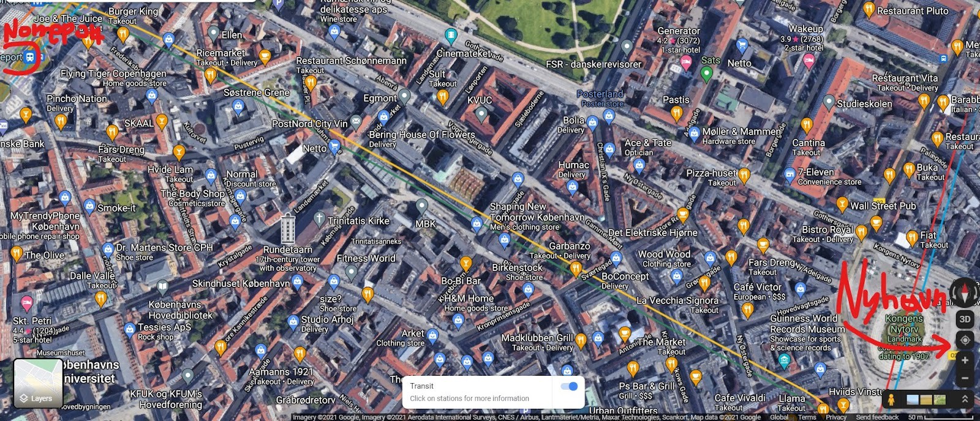
Task: Select the Søstrene Grene shopping pin
Action: [239, 106]
